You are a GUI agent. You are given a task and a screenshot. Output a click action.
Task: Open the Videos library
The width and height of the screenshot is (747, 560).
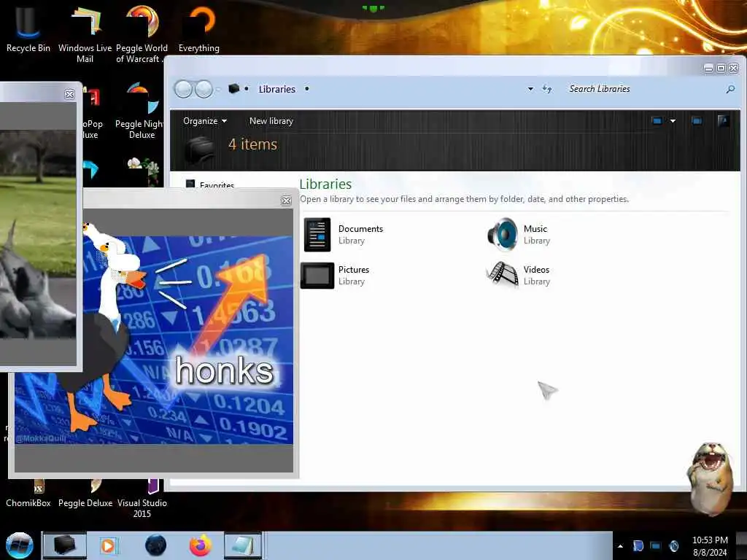point(519,275)
